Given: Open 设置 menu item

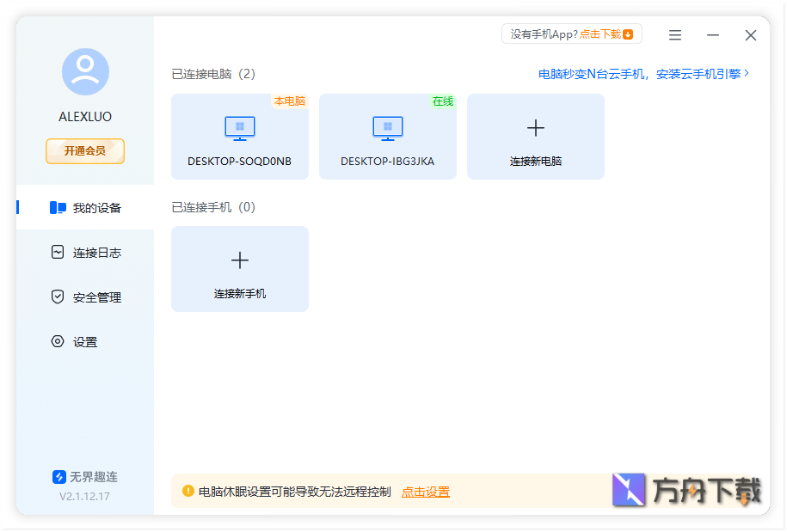Looking at the screenshot, I should [85, 341].
